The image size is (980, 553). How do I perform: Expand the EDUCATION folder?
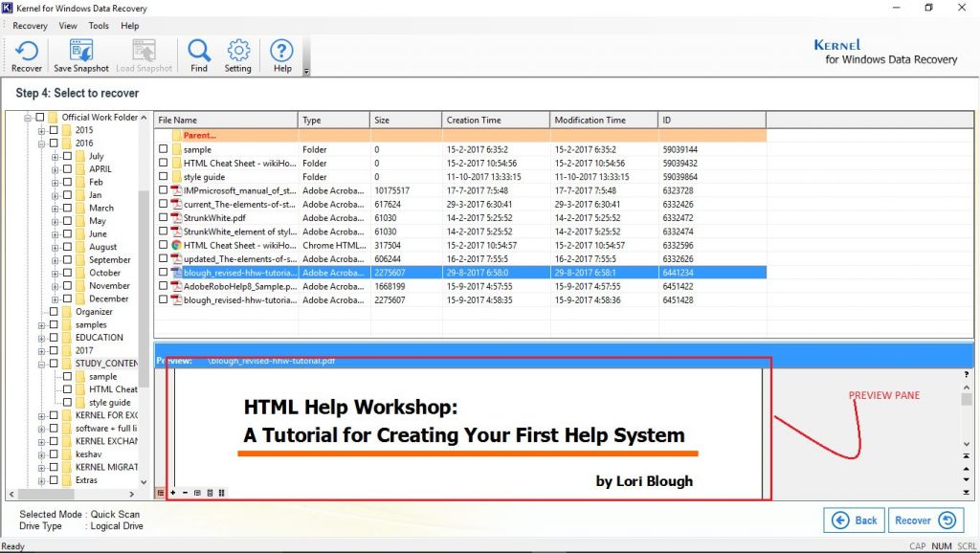tap(41, 338)
